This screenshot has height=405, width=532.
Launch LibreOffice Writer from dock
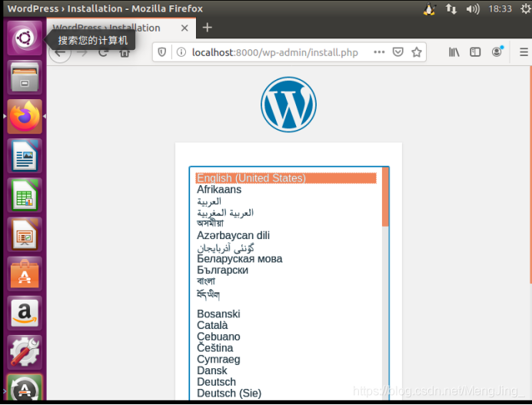tap(25, 156)
